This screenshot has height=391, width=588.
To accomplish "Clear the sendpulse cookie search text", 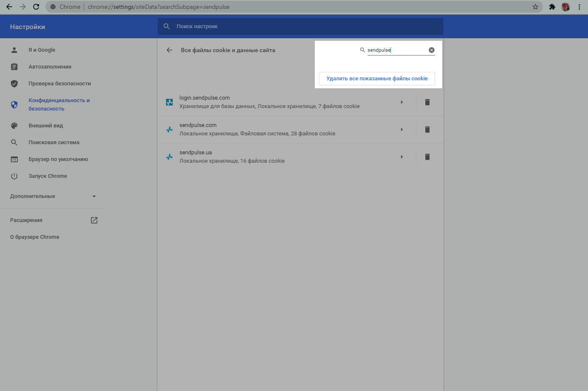I will pos(432,50).
